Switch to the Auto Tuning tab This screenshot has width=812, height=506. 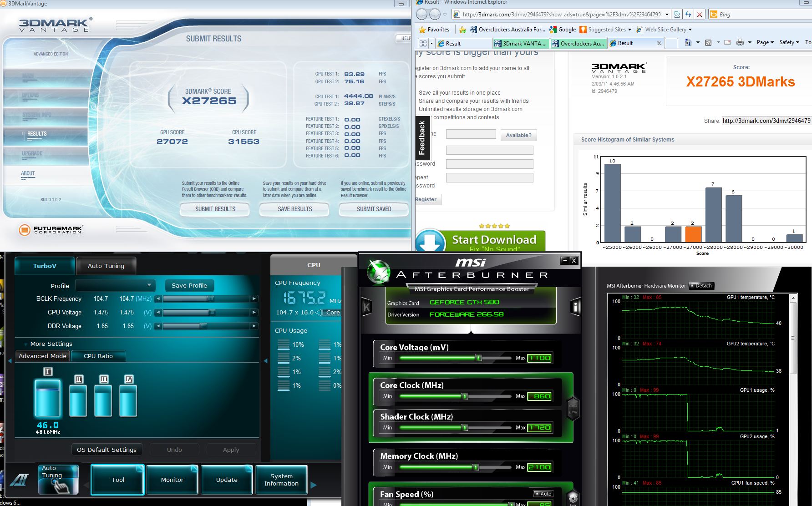tap(106, 266)
